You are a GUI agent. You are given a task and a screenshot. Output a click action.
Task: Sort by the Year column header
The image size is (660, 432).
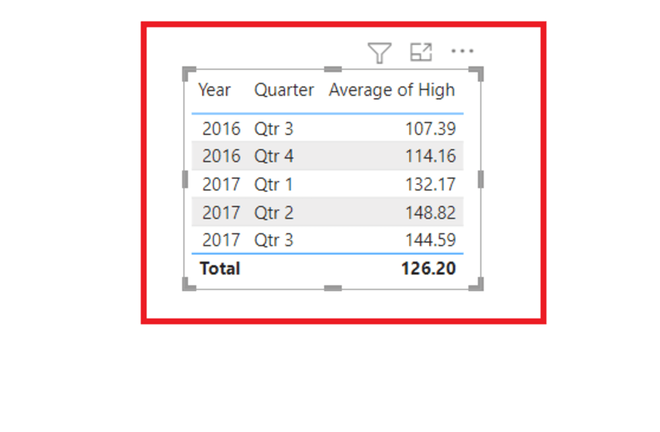(214, 90)
